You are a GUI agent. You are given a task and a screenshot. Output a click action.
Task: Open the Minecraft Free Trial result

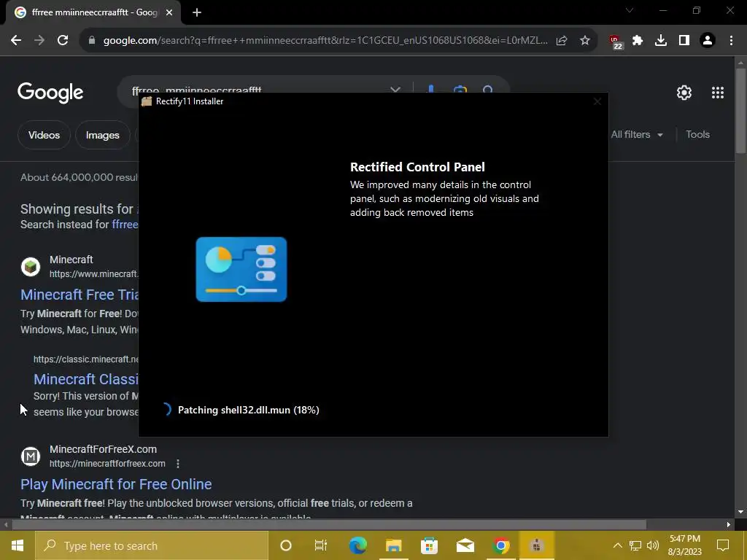80,295
